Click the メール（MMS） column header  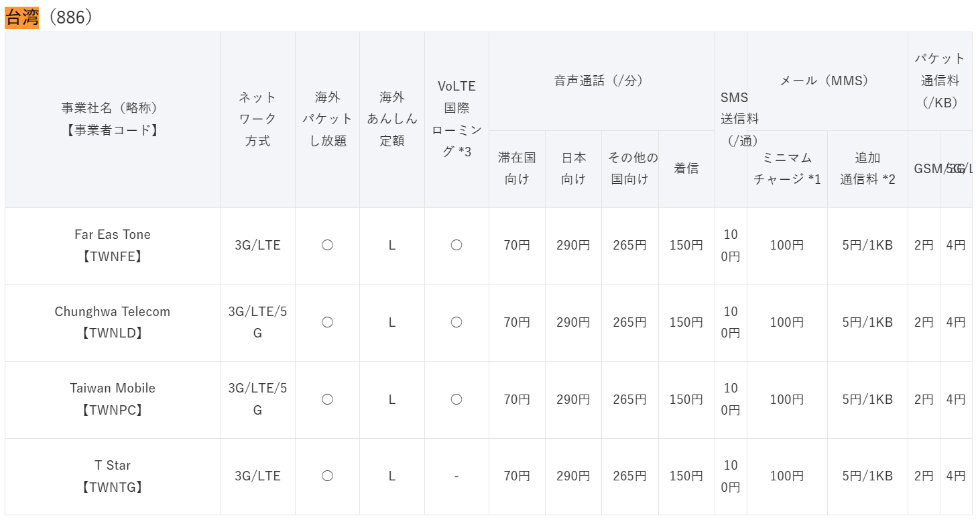coord(827,81)
